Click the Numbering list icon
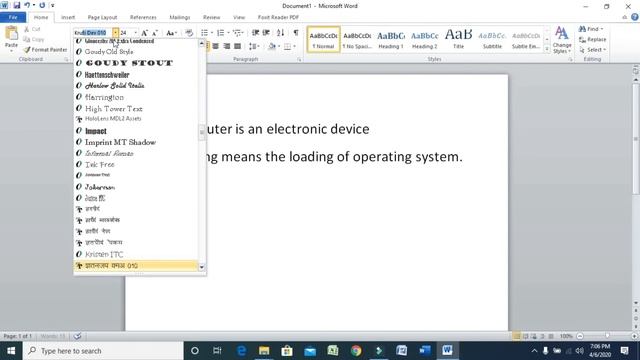This screenshot has height=360, width=640. tap(220, 33)
